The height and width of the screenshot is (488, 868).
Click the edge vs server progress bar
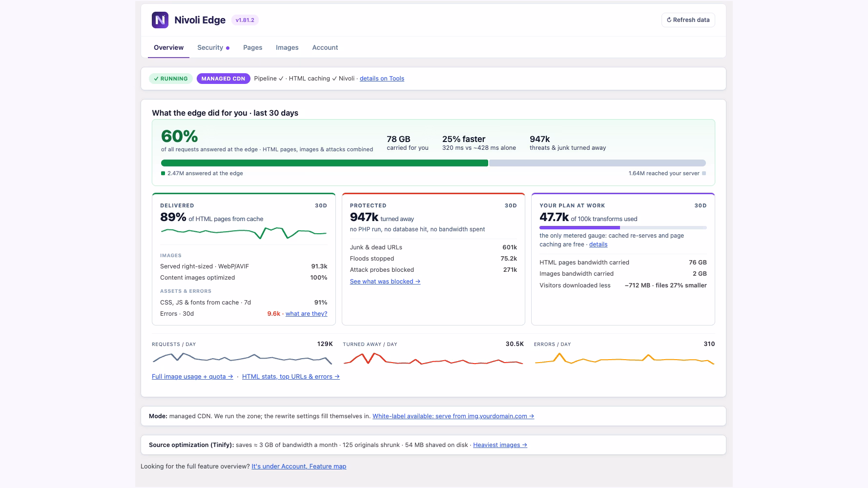(x=433, y=163)
